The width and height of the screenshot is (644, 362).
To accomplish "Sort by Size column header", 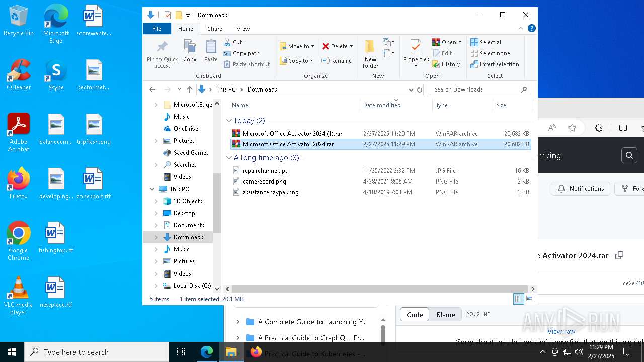I will [512, 105].
